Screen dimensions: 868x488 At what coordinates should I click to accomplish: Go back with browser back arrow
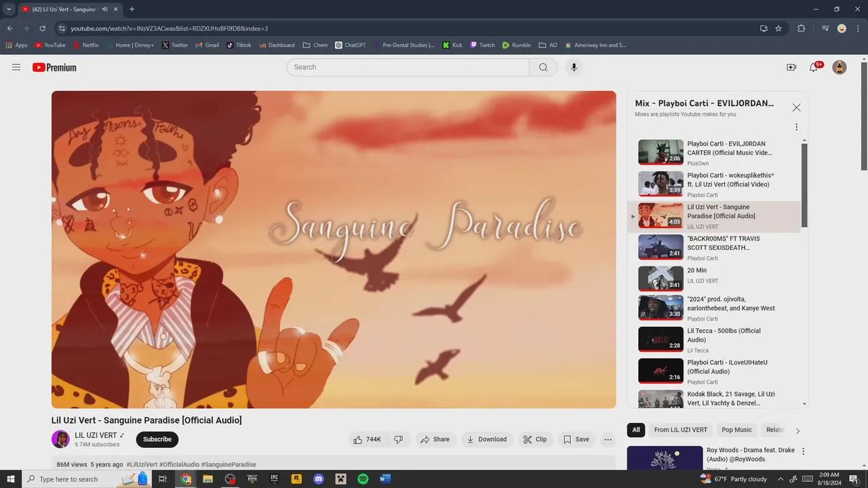[9, 28]
